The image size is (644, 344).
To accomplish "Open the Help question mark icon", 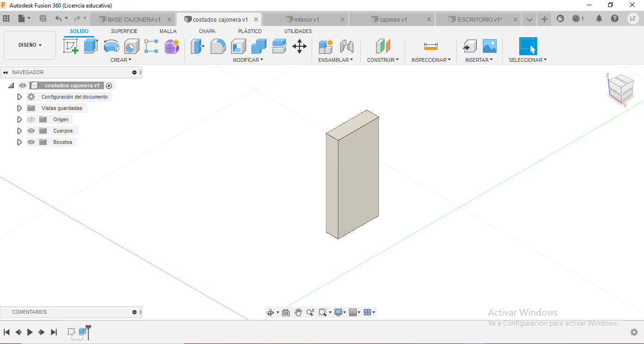I will (615, 19).
